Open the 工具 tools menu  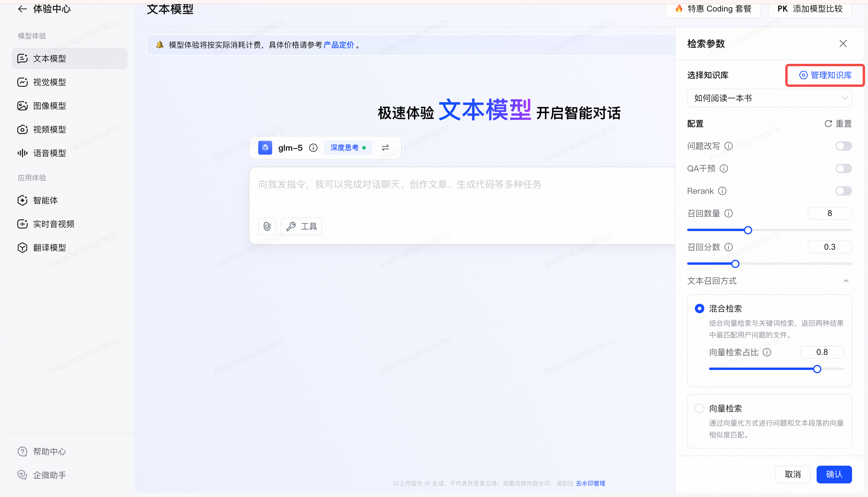click(x=302, y=226)
